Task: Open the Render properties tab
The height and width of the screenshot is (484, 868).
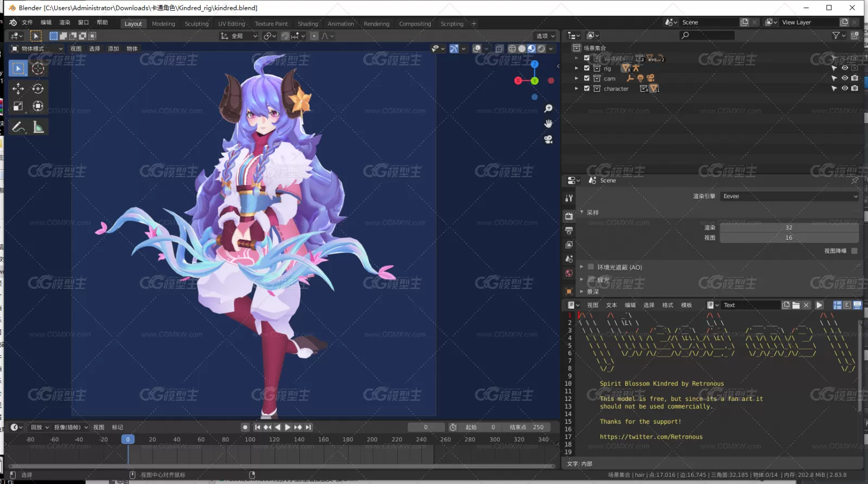Action: [569, 216]
